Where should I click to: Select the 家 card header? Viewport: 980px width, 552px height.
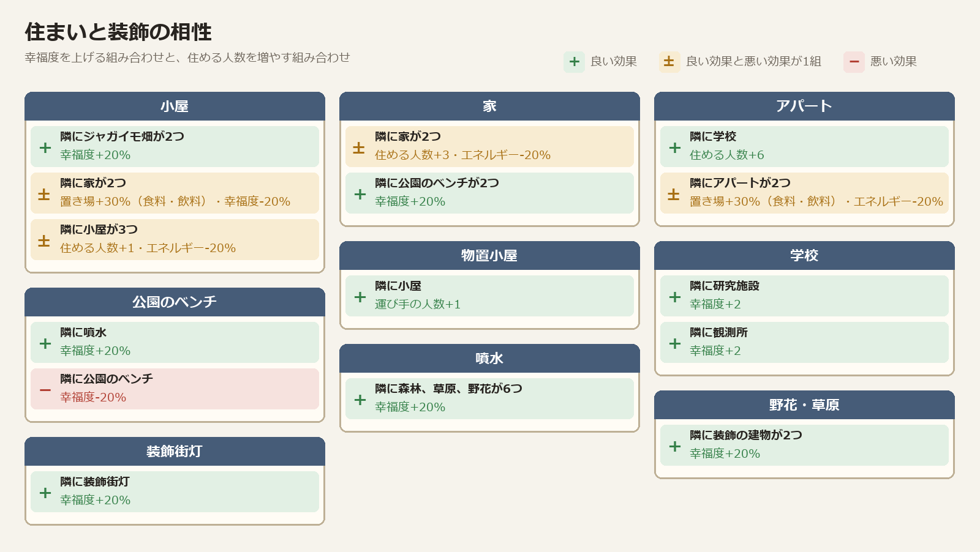coord(489,106)
